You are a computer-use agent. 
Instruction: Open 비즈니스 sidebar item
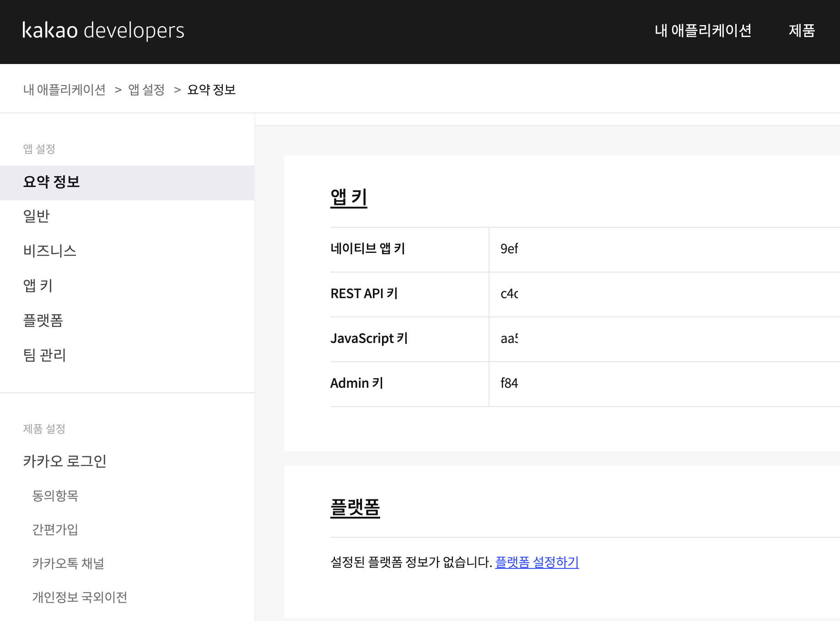(x=49, y=251)
